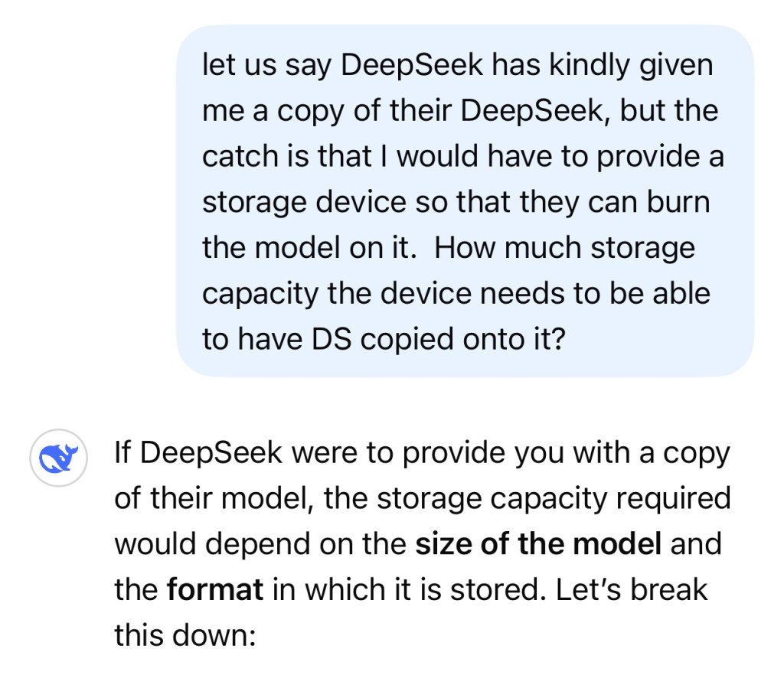Screen dimensions: 784x675
Task: Click "would depend on the" in reply
Action: [x=260, y=544]
